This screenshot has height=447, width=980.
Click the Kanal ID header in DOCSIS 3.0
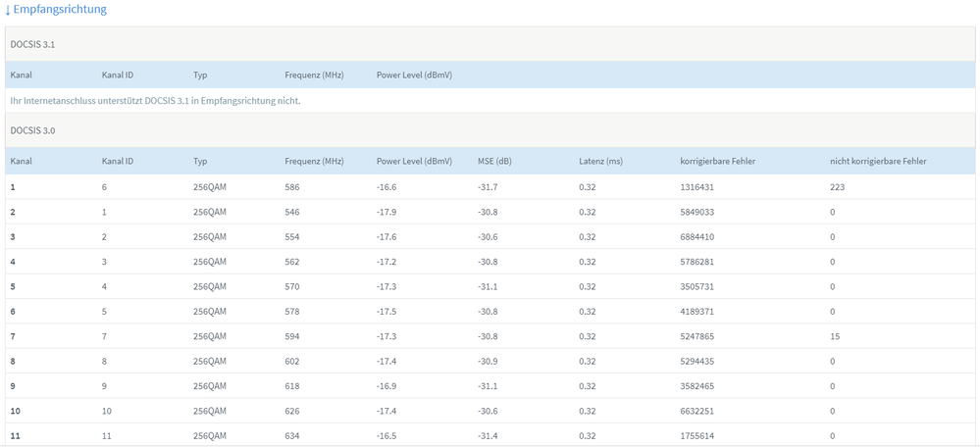pyautogui.click(x=118, y=161)
